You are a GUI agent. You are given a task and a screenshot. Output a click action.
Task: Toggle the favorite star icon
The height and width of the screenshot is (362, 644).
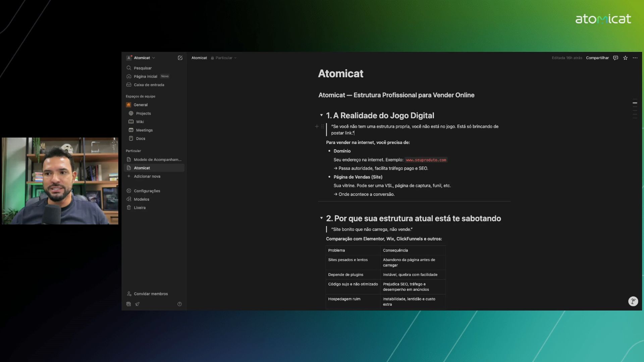tap(625, 58)
